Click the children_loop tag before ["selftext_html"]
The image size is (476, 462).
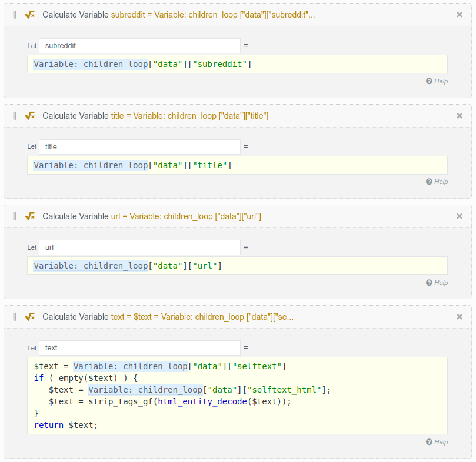pyautogui.click(x=145, y=390)
